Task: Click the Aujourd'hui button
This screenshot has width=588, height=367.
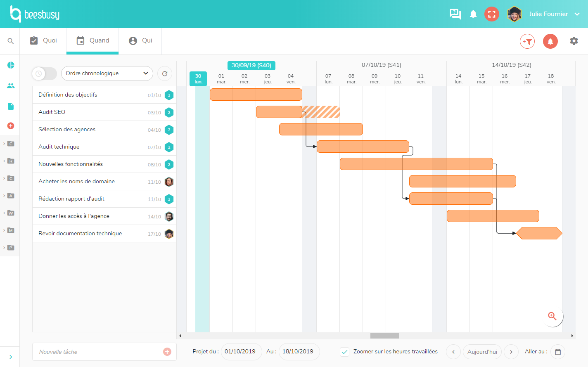Action: (x=482, y=352)
